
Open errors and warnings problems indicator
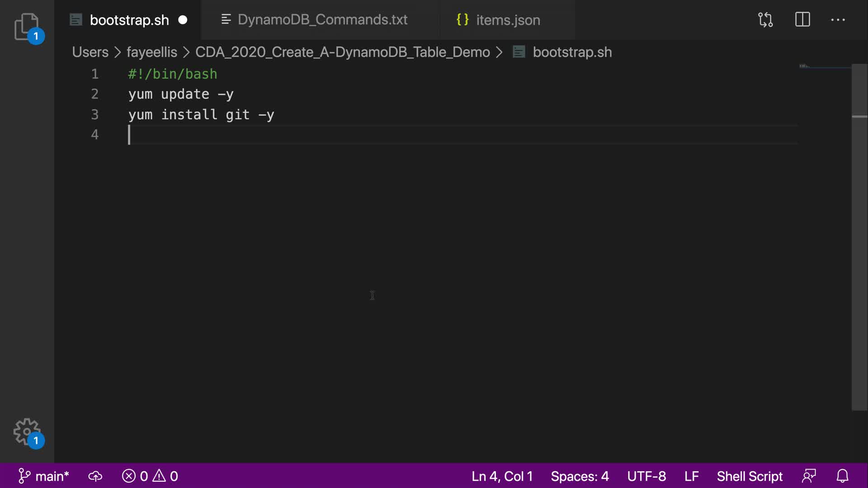tap(150, 476)
